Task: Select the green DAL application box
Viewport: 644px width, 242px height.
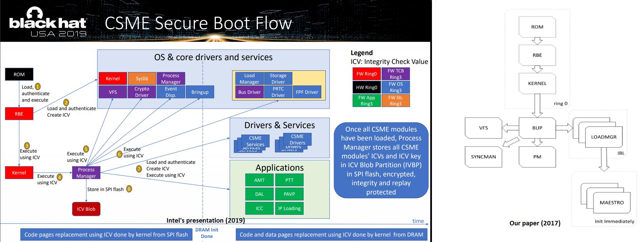Action: tap(259, 194)
